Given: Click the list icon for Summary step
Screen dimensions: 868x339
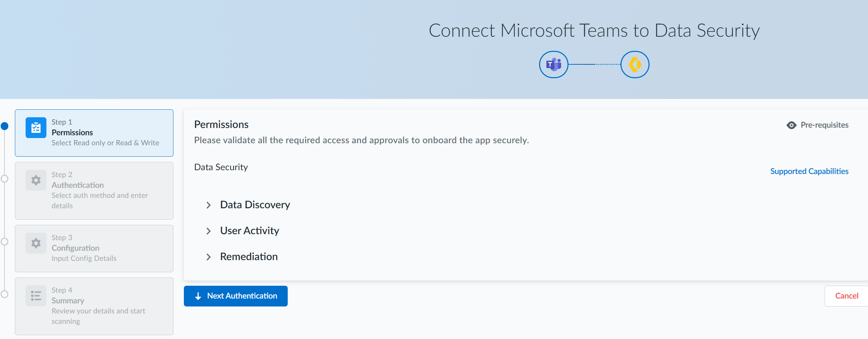Looking at the screenshot, I should point(36,296).
